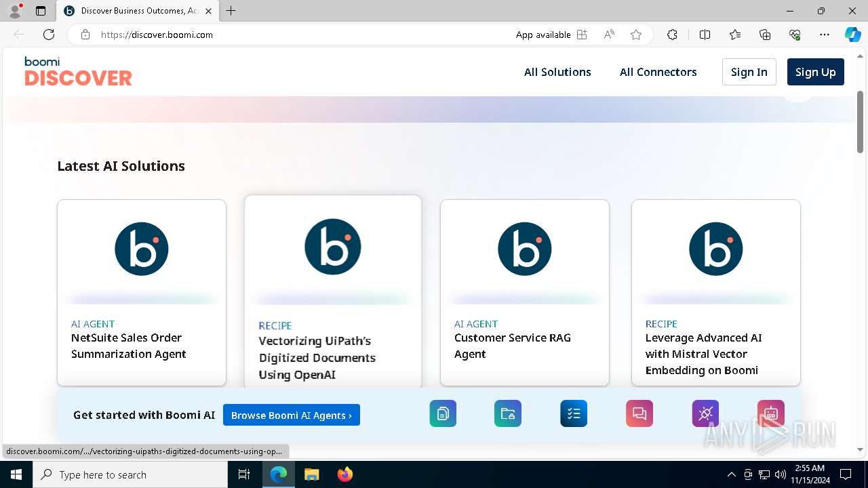Open Split screen view in Edge
Viewport: 868px width, 488px height.
705,35
